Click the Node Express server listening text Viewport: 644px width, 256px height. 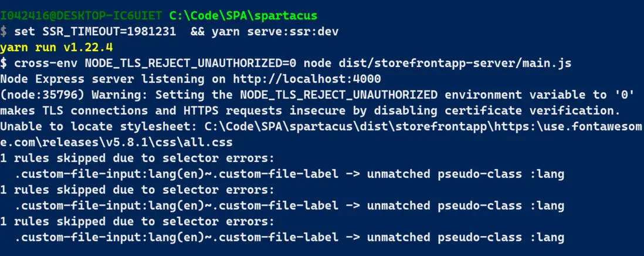point(106,78)
